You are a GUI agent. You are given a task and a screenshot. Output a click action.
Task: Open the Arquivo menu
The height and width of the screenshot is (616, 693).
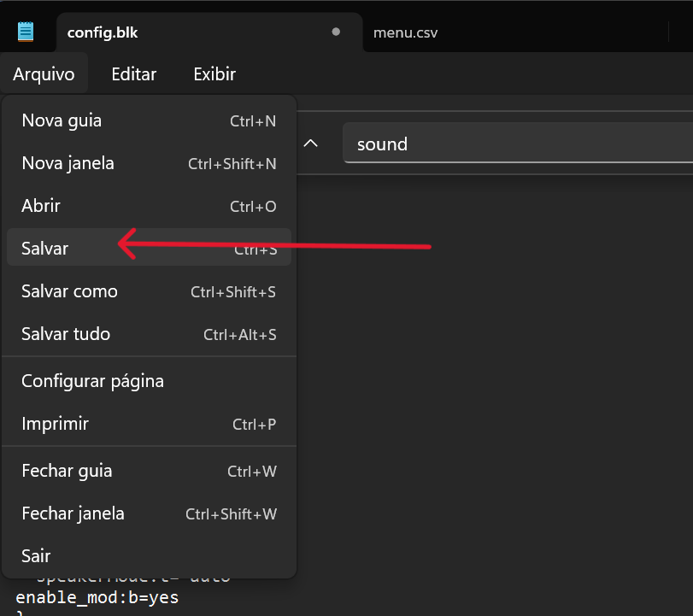[44, 74]
